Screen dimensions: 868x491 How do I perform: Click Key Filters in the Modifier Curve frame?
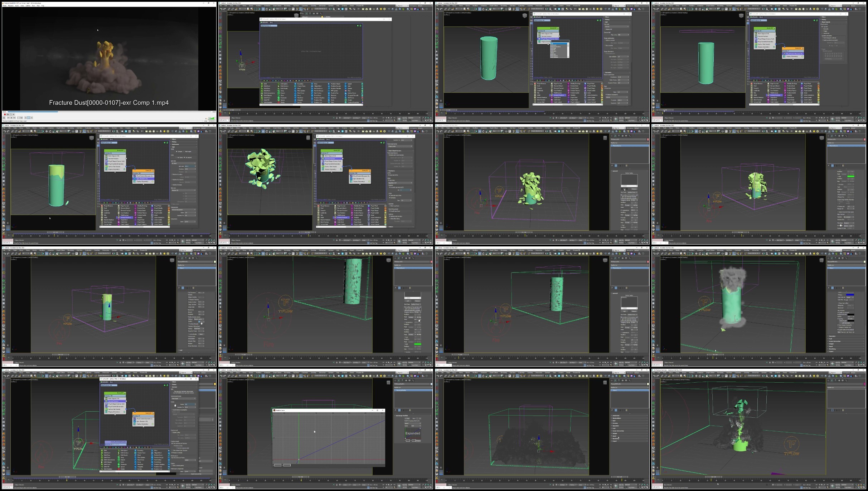click(416, 487)
